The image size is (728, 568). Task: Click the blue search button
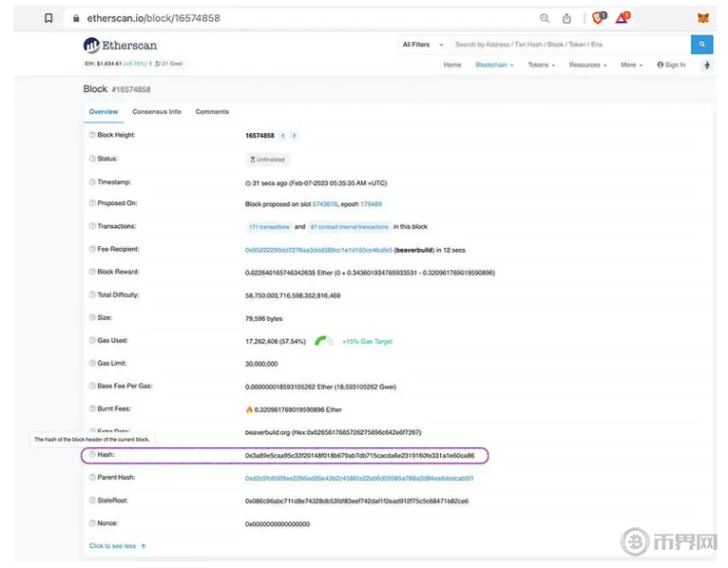[701, 45]
